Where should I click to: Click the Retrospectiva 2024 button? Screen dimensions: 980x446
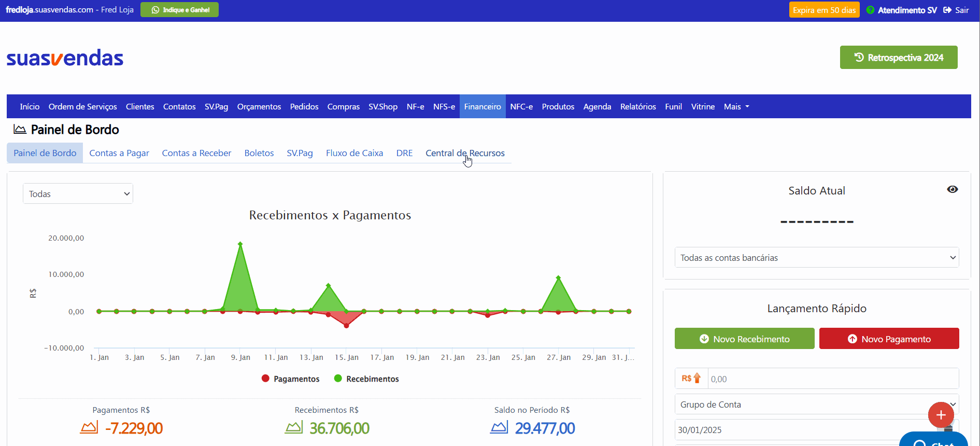click(899, 57)
